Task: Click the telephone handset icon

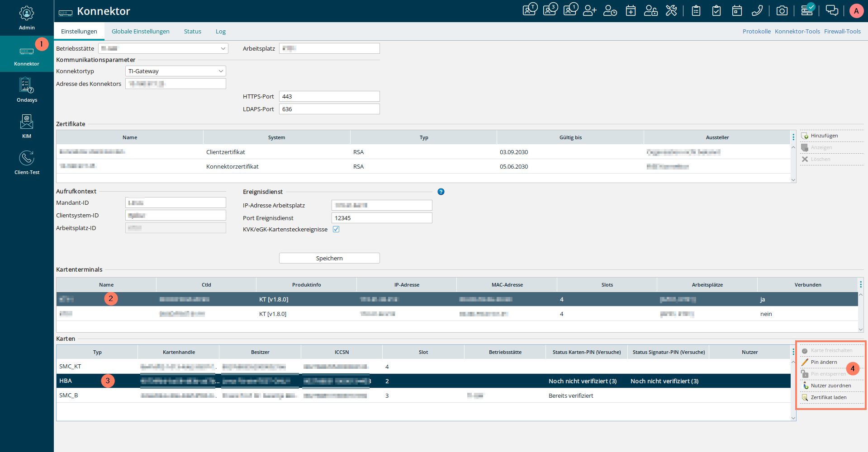Action: pos(757,10)
